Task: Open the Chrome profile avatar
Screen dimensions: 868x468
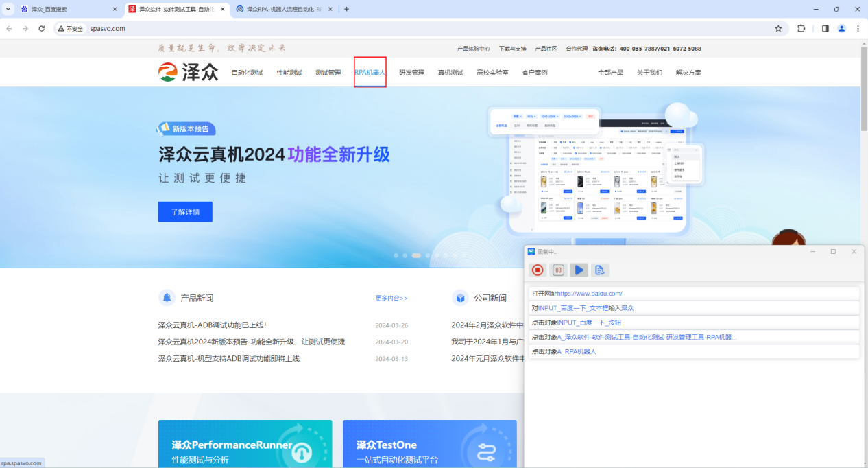Action: pyautogui.click(x=842, y=28)
